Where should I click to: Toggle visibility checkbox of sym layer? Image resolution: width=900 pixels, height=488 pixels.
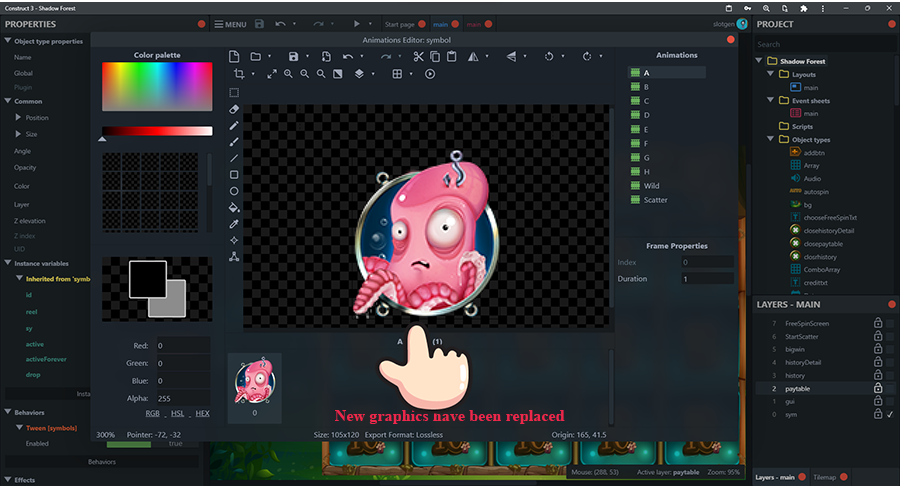click(x=890, y=415)
